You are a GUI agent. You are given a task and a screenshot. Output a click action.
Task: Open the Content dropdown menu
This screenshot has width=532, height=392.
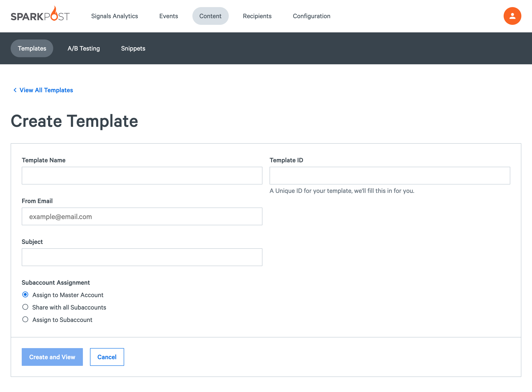[210, 16]
